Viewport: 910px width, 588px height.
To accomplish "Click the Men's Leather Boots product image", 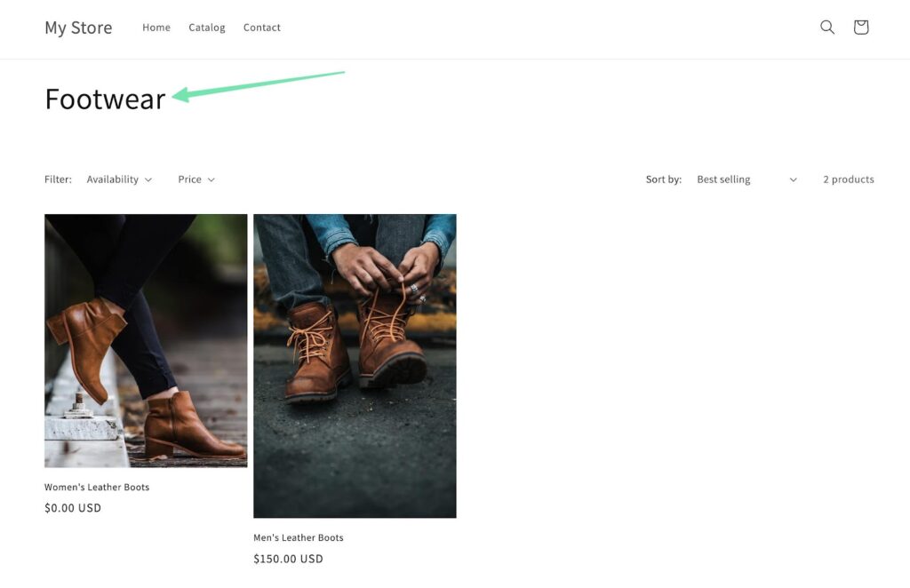I will pos(355,365).
